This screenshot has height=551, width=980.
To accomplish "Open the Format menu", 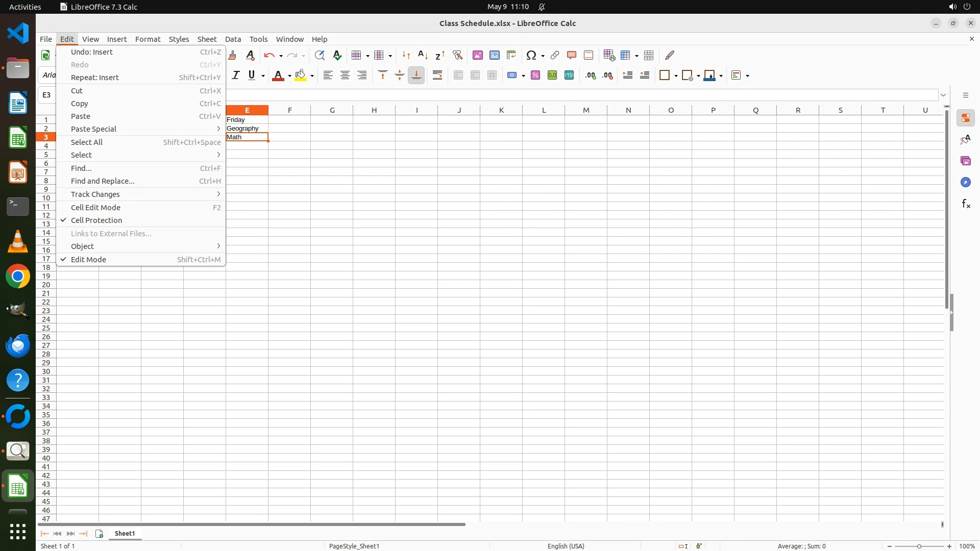I will (x=148, y=39).
